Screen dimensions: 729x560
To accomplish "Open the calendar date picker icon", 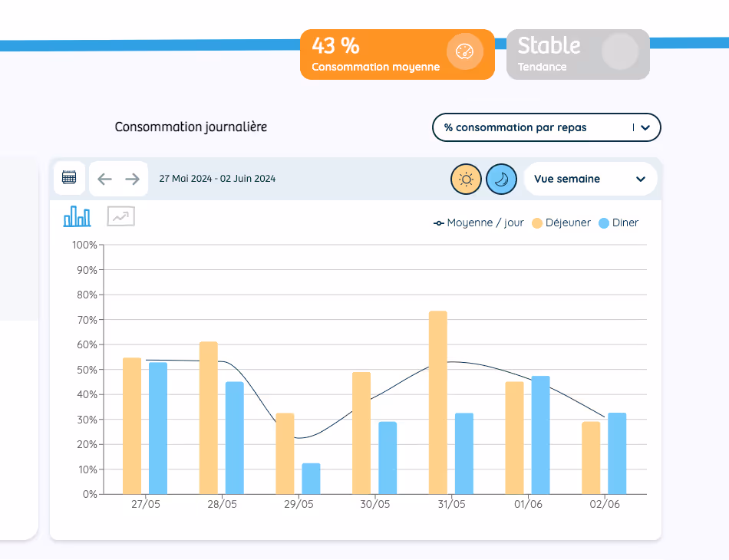I will (68, 178).
